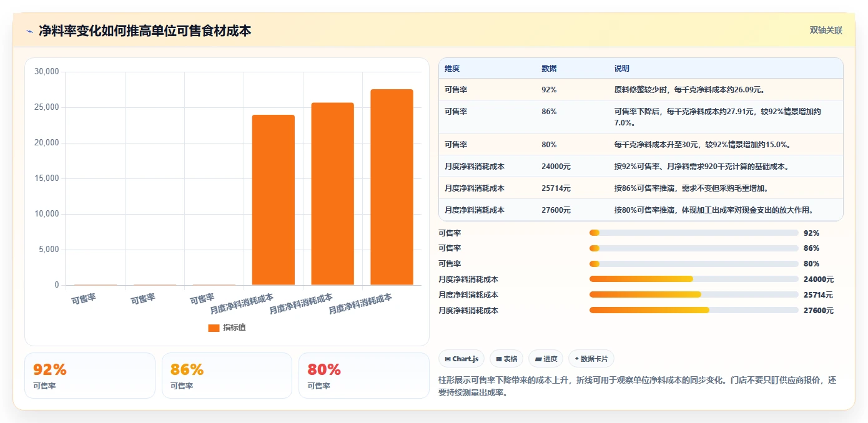Click the paragraph starting 柱形展示可售率下降

[x=638, y=386]
